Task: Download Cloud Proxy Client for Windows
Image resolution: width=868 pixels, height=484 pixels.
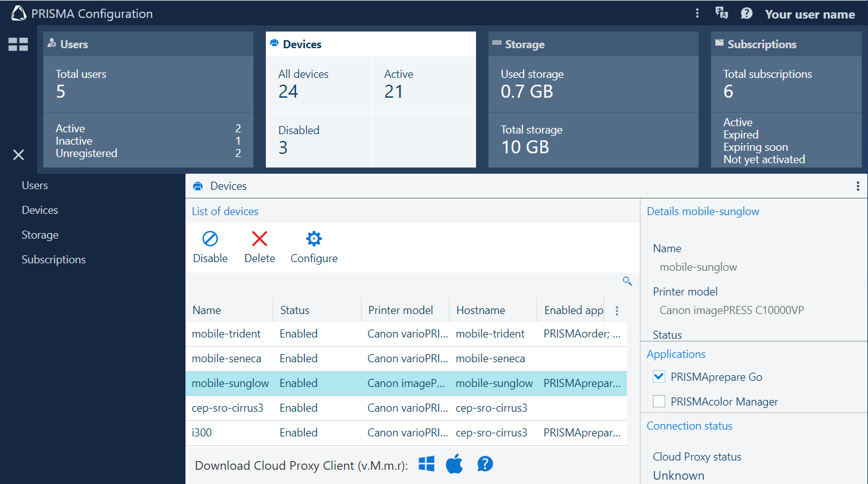Action: pos(427,464)
